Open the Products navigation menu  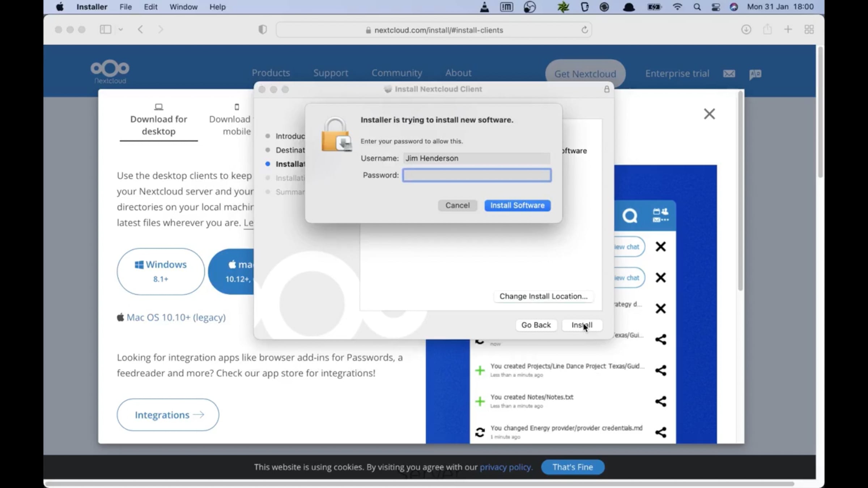click(x=271, y=73)
